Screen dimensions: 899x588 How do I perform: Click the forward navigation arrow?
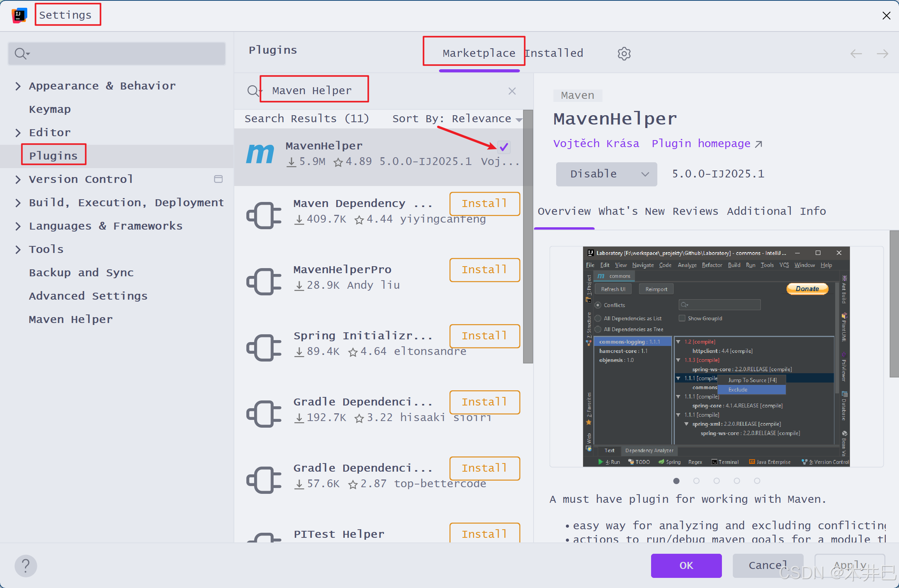(882, 54)
